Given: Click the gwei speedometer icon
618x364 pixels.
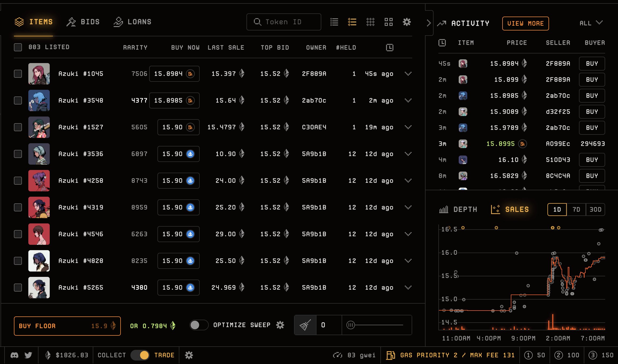Looking at the screenshot, I should pos(338,355).
